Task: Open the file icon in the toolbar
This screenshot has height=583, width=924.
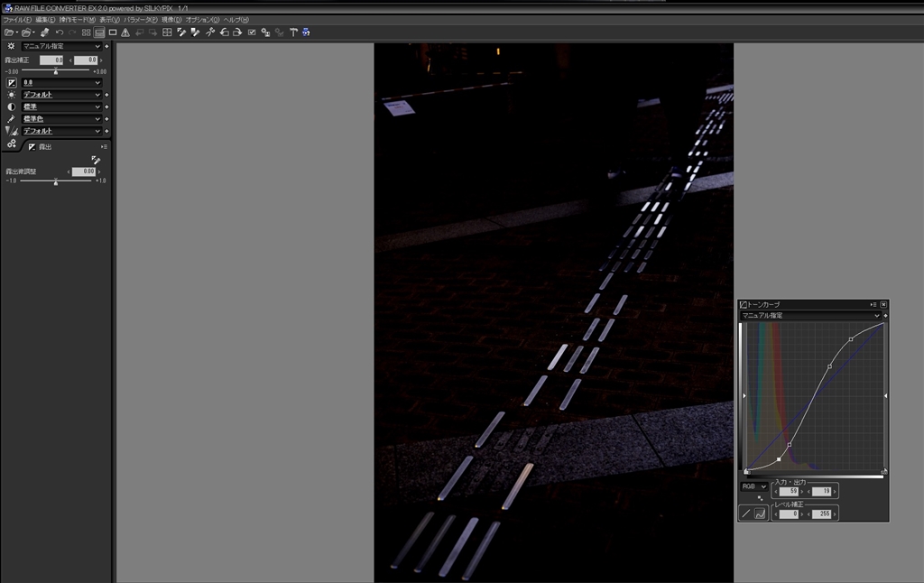Action: click(9, 32)
